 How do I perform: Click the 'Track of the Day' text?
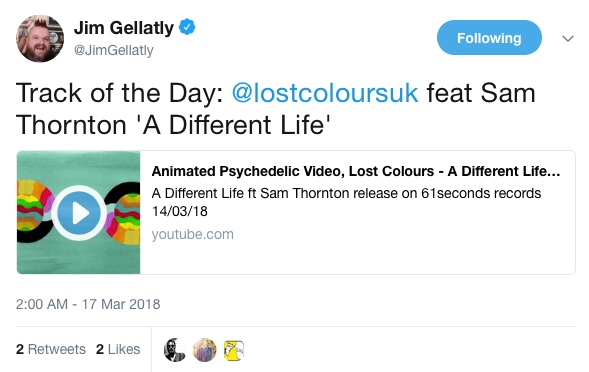coord(120,93)
